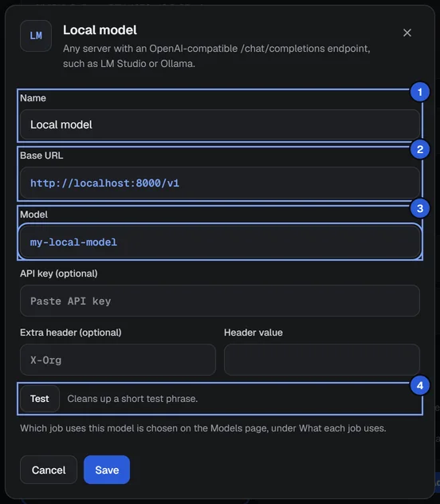Click the "Which job uses this model" note
Image resolution: width=440 pixels, height=504 pixels.
(x=203, y=428)
